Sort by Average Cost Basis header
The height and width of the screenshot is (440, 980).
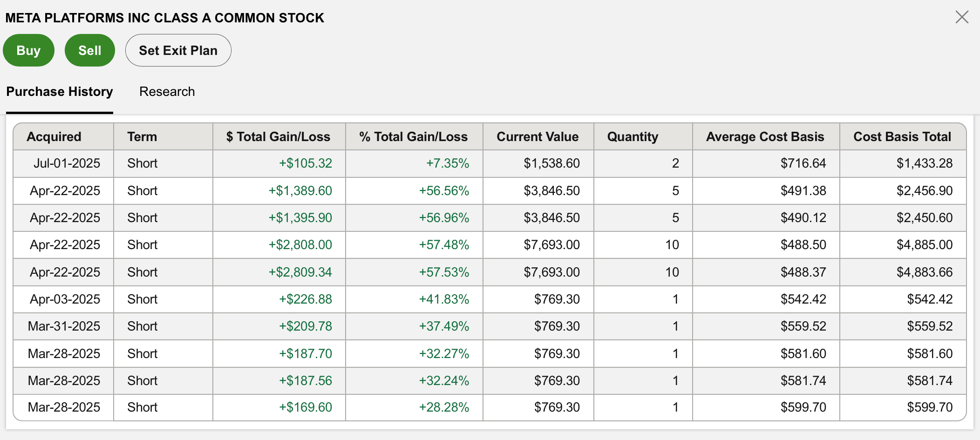pos(765,137)
